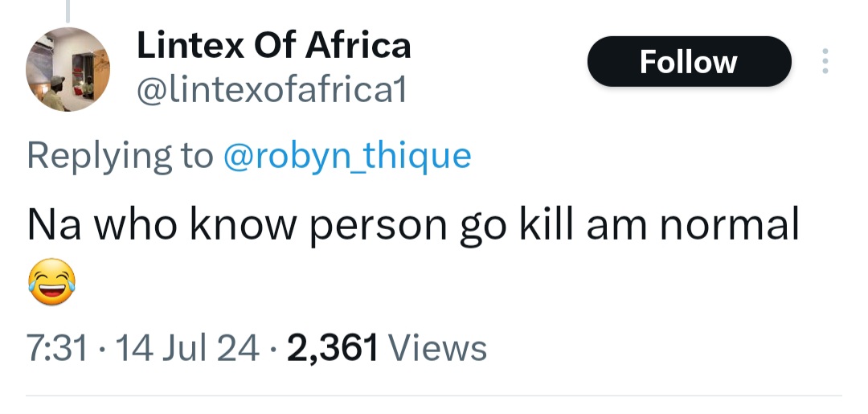The height and width of the screenshot is (414, 868).
Task: Click the word "Na" starting the tweet
Action: 55,224
